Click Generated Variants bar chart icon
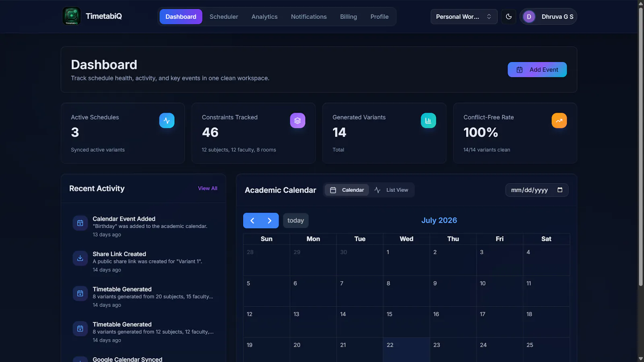Screen dimensions: 644x362 point(428,120)
